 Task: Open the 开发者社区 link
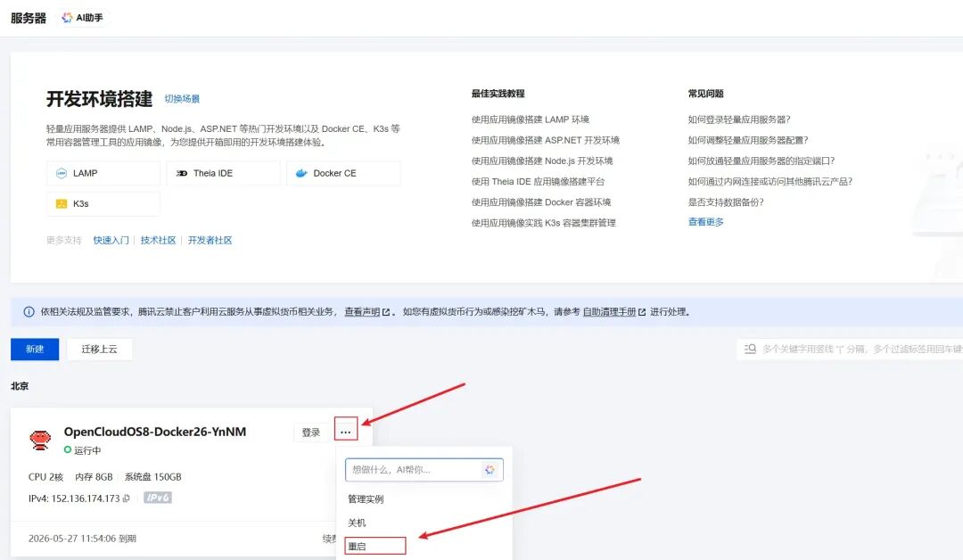click(x=210, y=240)
